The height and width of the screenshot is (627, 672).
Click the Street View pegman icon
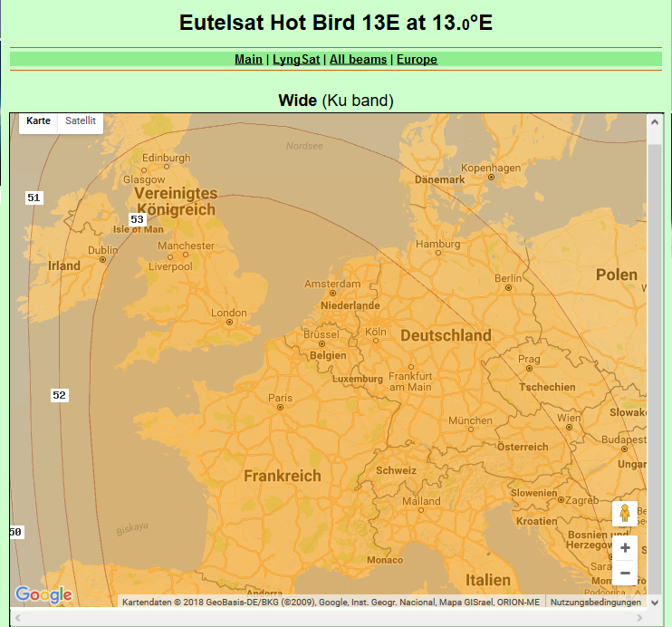625,515
